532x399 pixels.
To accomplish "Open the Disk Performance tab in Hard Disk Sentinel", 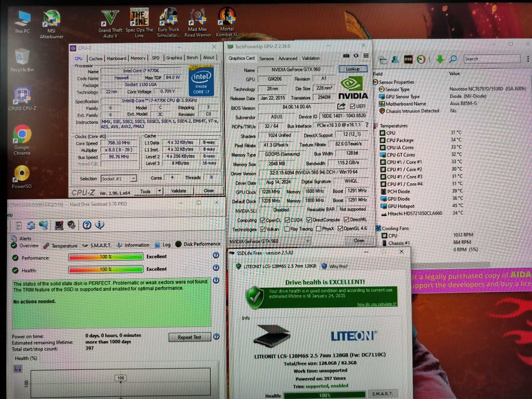I will pyautogui.click(x=198, y=244).
